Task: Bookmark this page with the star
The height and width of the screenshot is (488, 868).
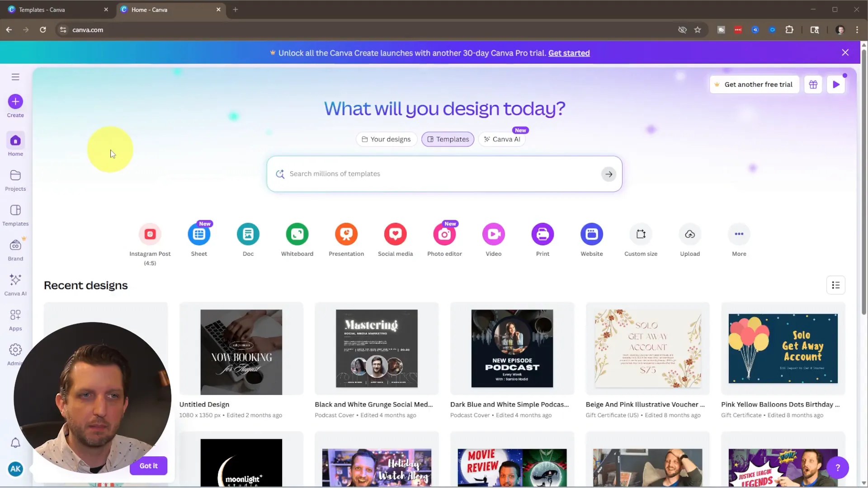Action: coord(698,30)
